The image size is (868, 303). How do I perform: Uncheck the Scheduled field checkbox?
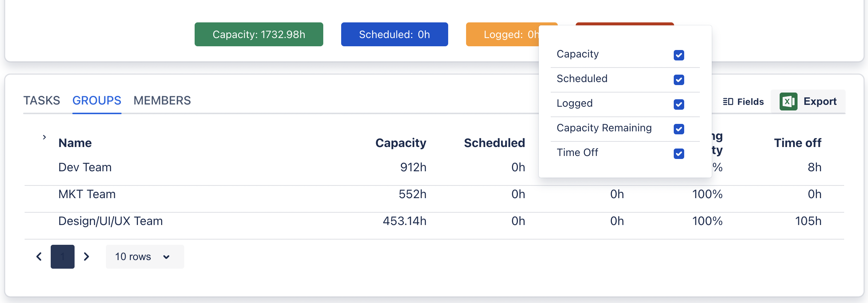[679, 80]
